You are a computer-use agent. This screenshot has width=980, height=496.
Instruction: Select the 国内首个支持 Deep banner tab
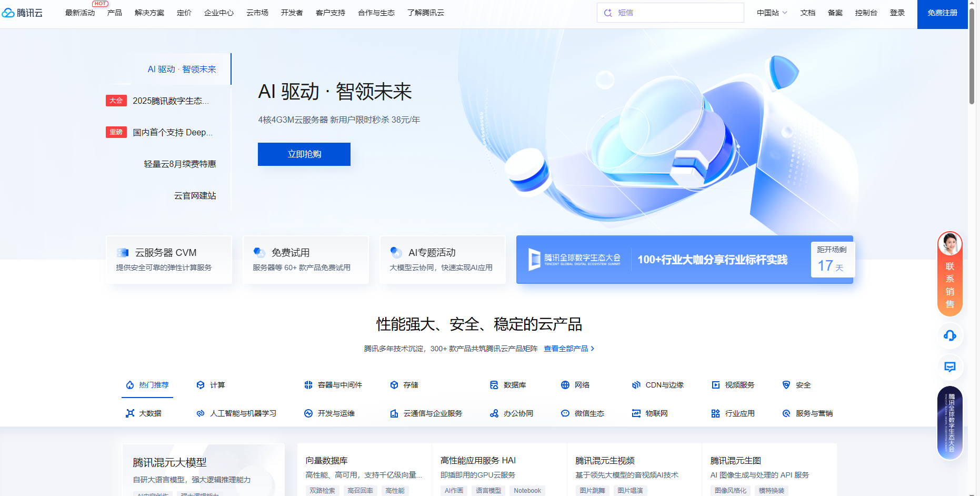(x=168, y=132)
